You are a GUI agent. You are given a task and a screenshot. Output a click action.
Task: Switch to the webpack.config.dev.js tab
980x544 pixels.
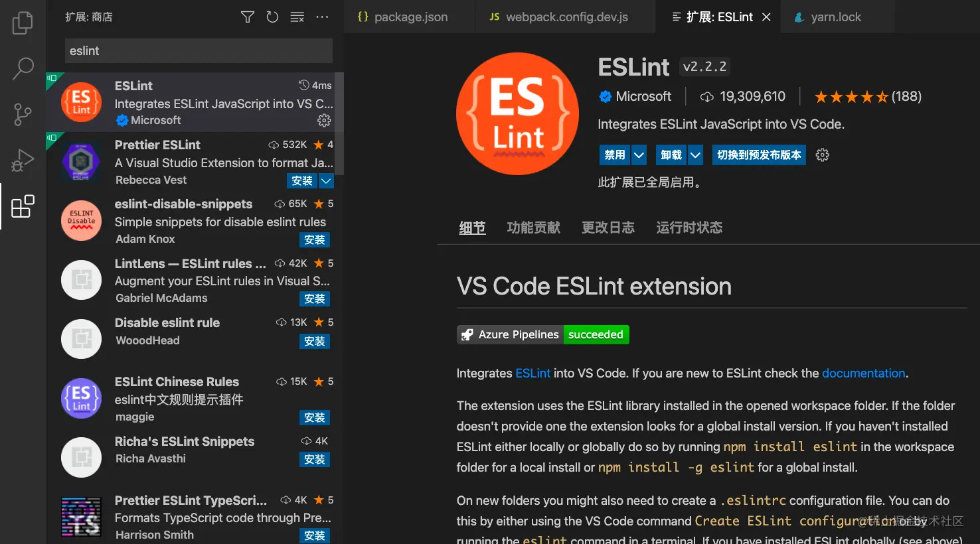click(566, 17)
